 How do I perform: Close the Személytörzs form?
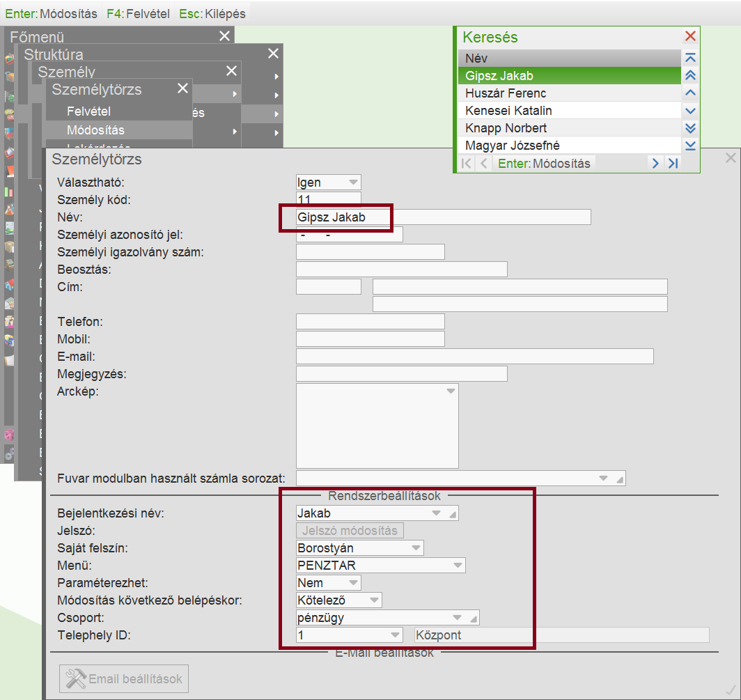[731, 158]
